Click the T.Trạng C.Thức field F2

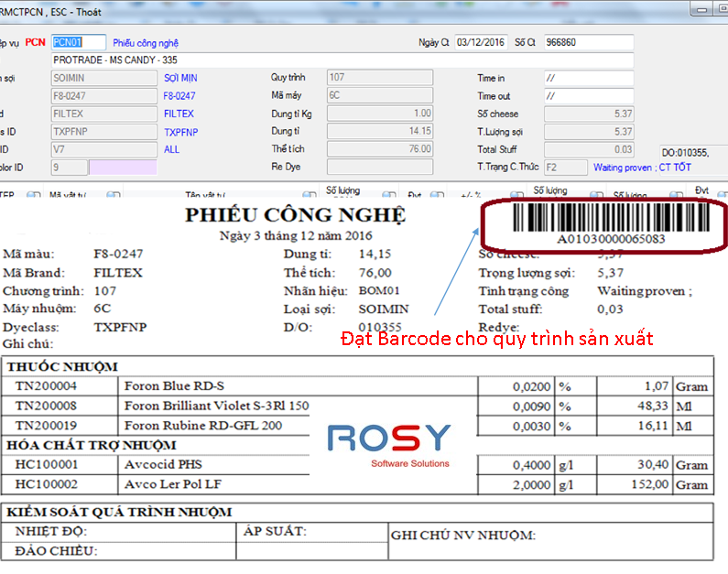click(564, 168)
